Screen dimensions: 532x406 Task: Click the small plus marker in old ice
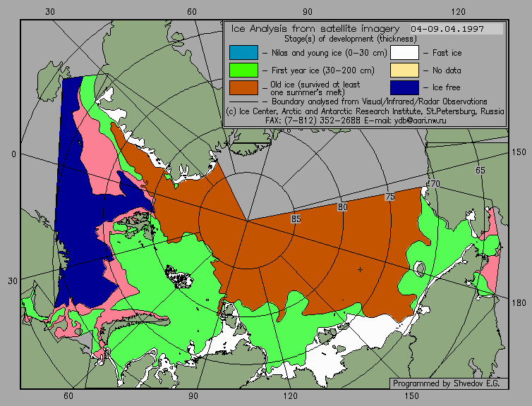[360, 269]
